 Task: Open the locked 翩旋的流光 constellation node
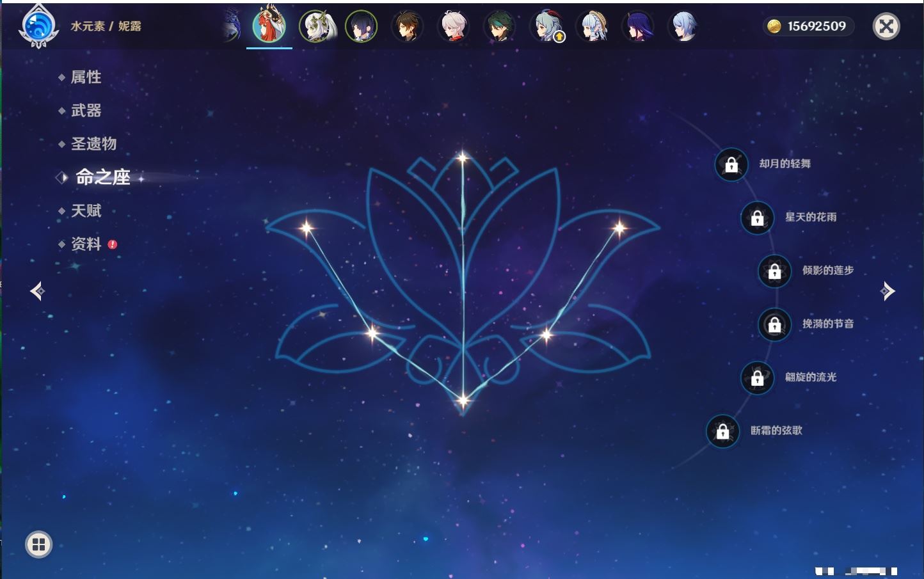tap(757, 377)
